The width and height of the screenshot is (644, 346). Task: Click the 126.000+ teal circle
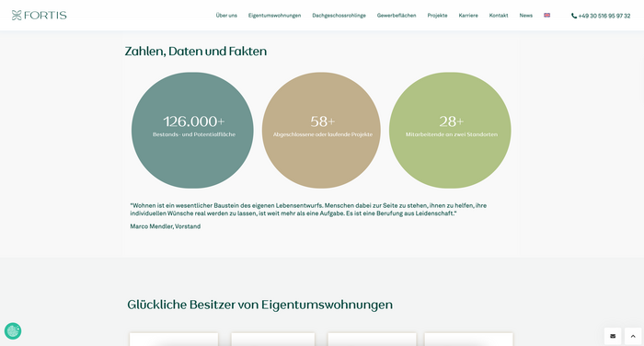point(192,131)
